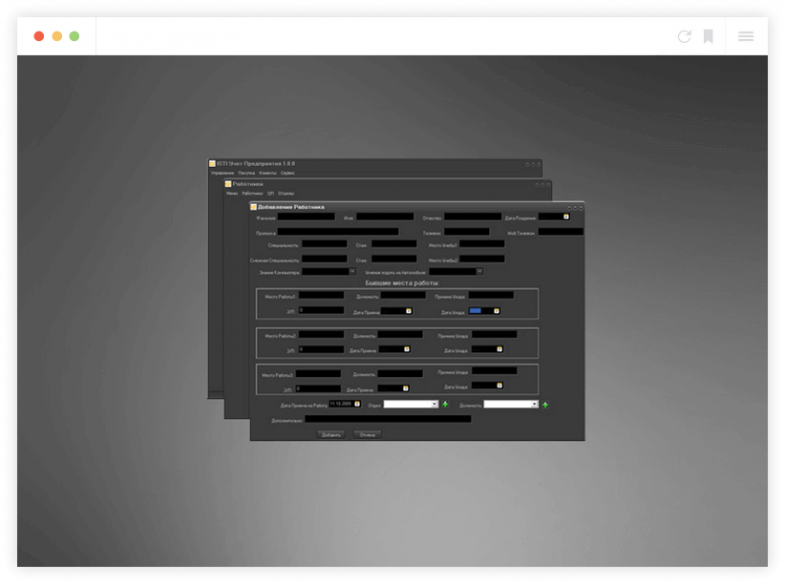
Task: Open Сервис menu in main window
Action: click(288, 173)
